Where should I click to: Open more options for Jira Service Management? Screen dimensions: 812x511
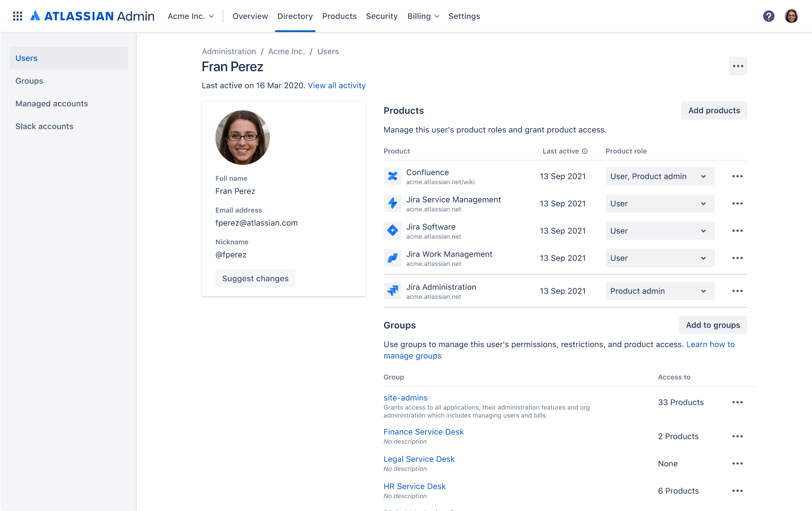[738, 203]
